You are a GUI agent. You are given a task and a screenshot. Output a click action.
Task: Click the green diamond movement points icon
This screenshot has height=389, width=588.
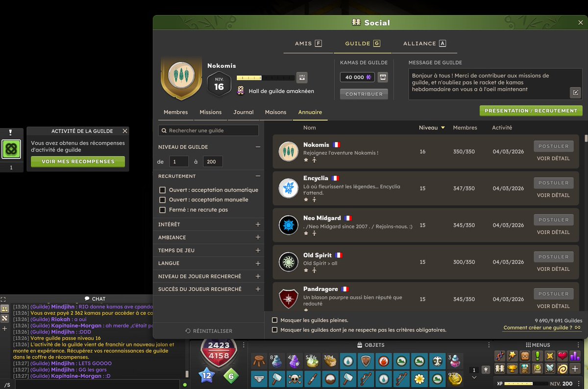[231, 376]
